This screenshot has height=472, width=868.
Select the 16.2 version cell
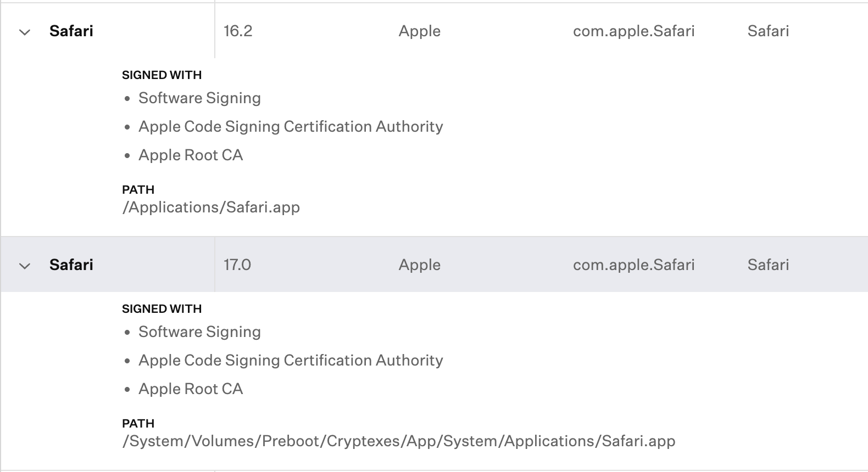tap(238, 31)
